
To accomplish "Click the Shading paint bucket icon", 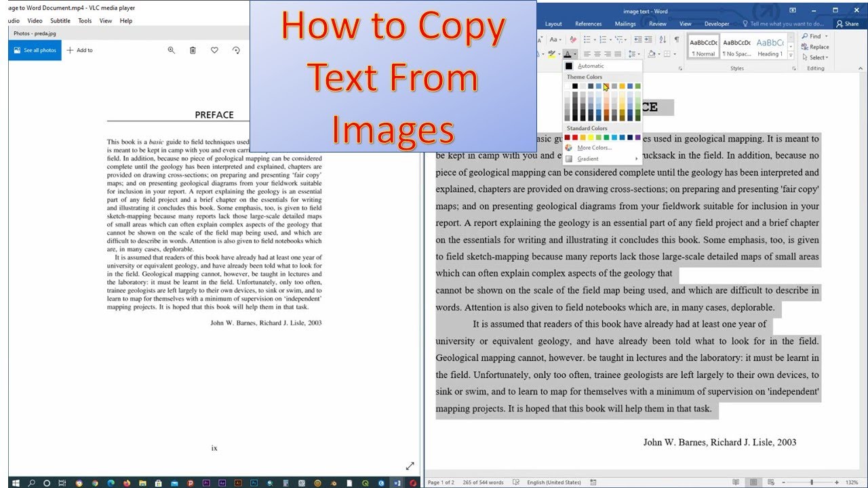I will click(651, 54).
